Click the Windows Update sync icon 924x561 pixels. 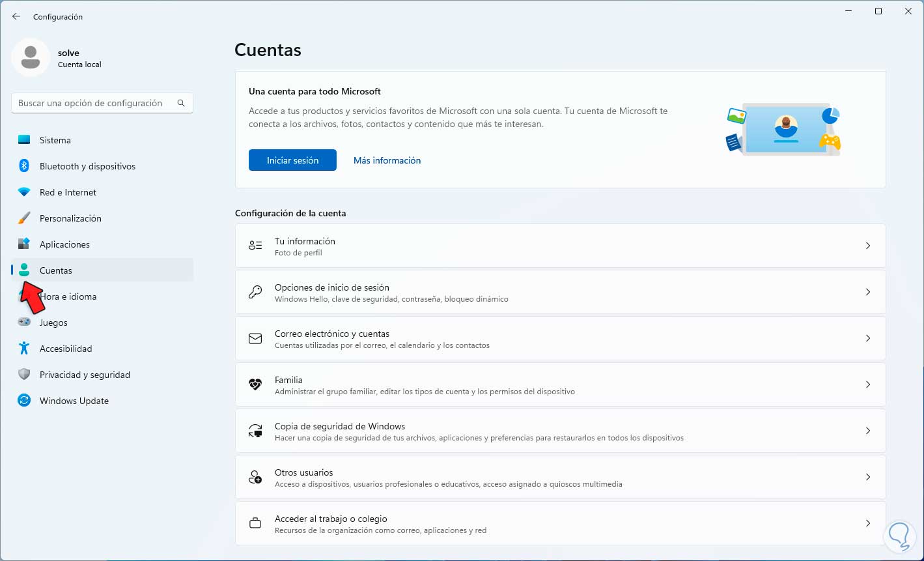pos(24,401)
